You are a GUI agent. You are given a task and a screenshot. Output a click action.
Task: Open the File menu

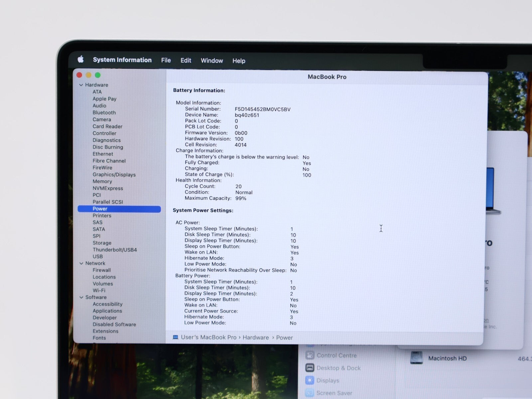point(166,60)
